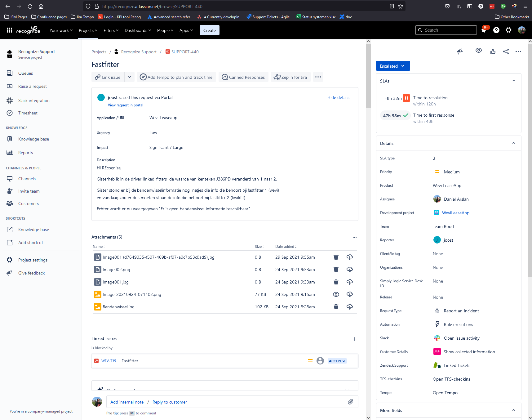The width and height of the screenshot is (532, 420).
Task: Attach a file with paperclip icon
Action: [x=350, y=402]
